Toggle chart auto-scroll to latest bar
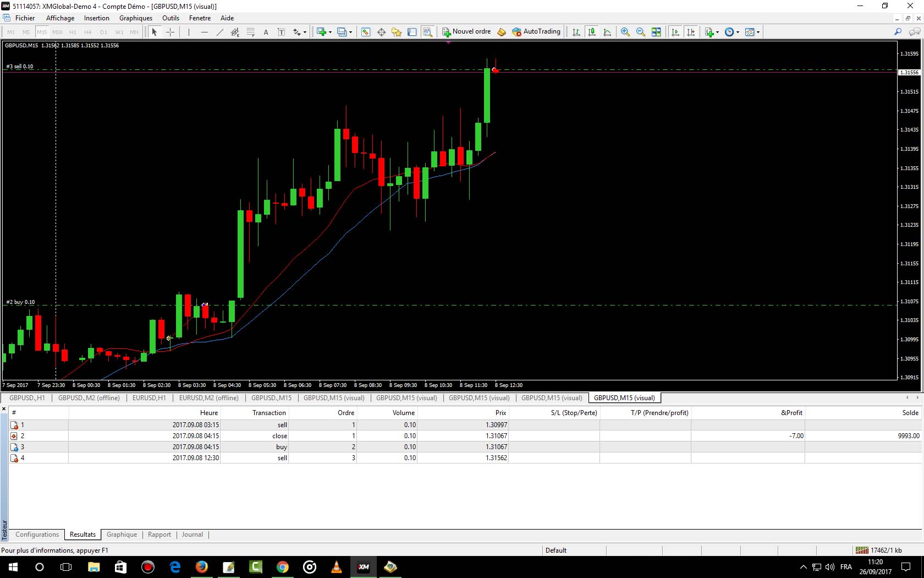924x578 pixels. pyautogui.click(x=675, y=32)
